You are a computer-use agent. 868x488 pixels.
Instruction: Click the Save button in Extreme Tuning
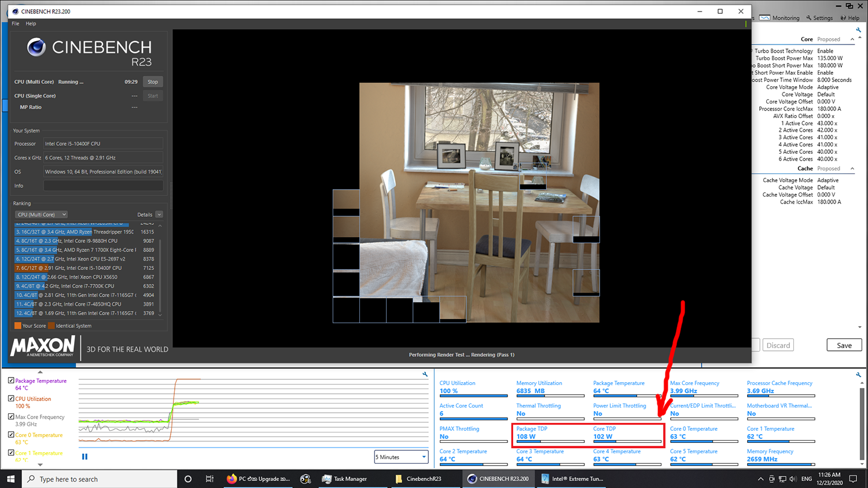coord(844,345)
